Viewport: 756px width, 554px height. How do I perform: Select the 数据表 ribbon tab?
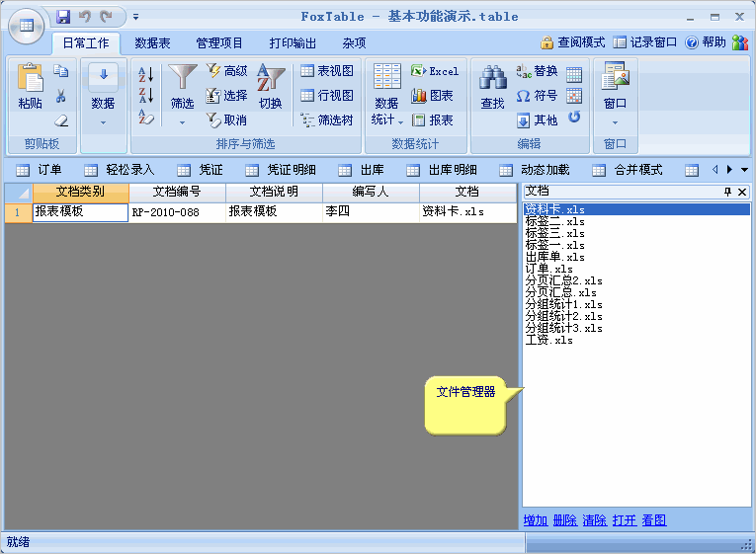[x=152, y=43]
